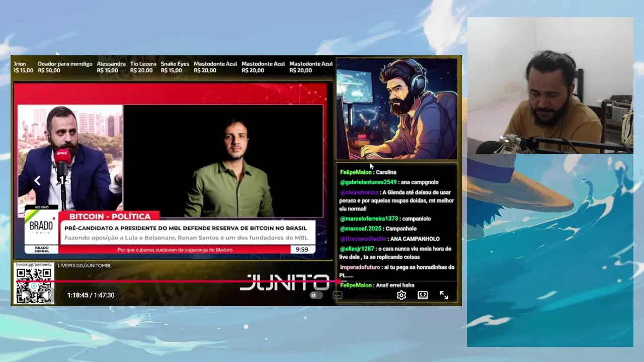The image size is (644, 362).
Task: Click @gabrielantunes2549 chat message
Action: pos(389,182)
